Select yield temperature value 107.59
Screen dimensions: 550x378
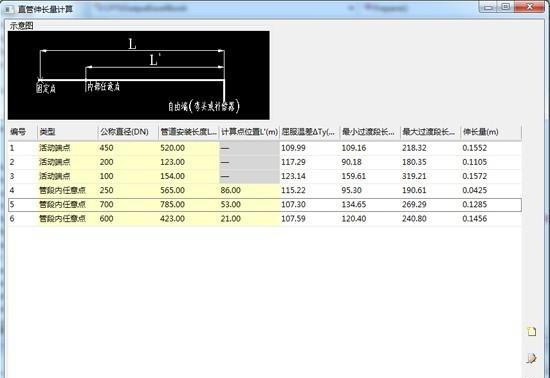pos(293,218)
